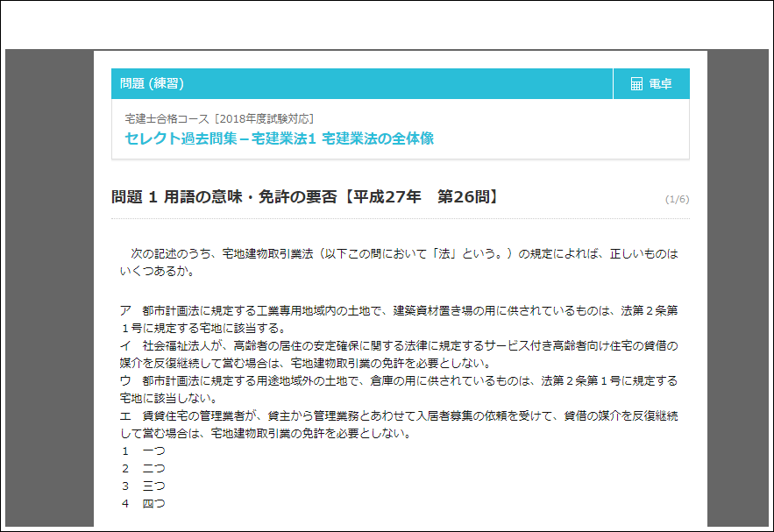Image resolution: width=774 pixels, height=532 pixels.
Task: Click the 問題 1 用語の意味・免許の要否 heading
Action: point(304,197)
